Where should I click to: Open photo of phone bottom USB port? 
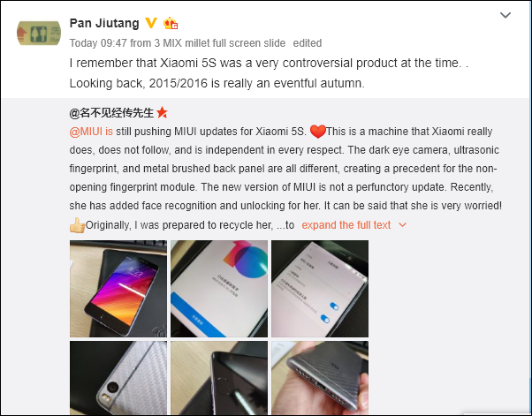[320, 378]
